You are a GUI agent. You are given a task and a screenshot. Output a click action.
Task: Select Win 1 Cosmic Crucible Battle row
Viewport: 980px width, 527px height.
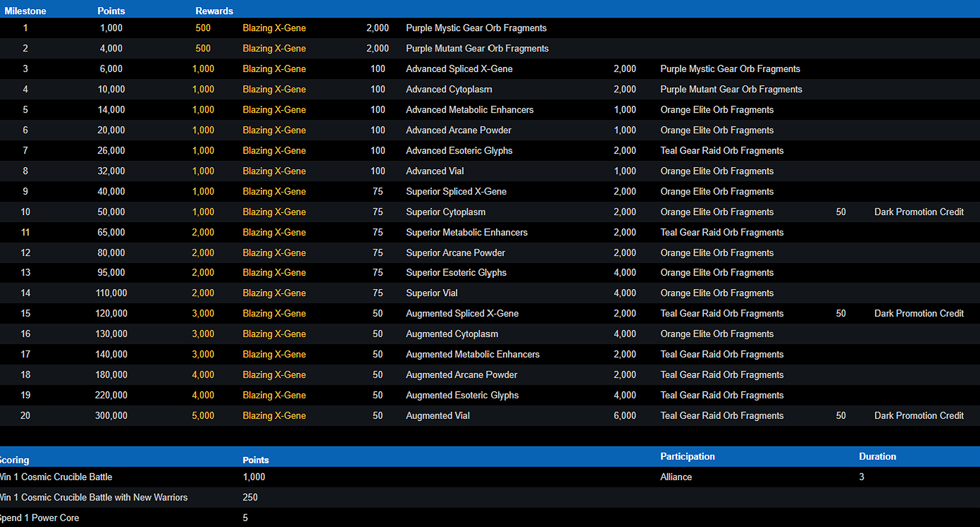[x=490, y=477]
